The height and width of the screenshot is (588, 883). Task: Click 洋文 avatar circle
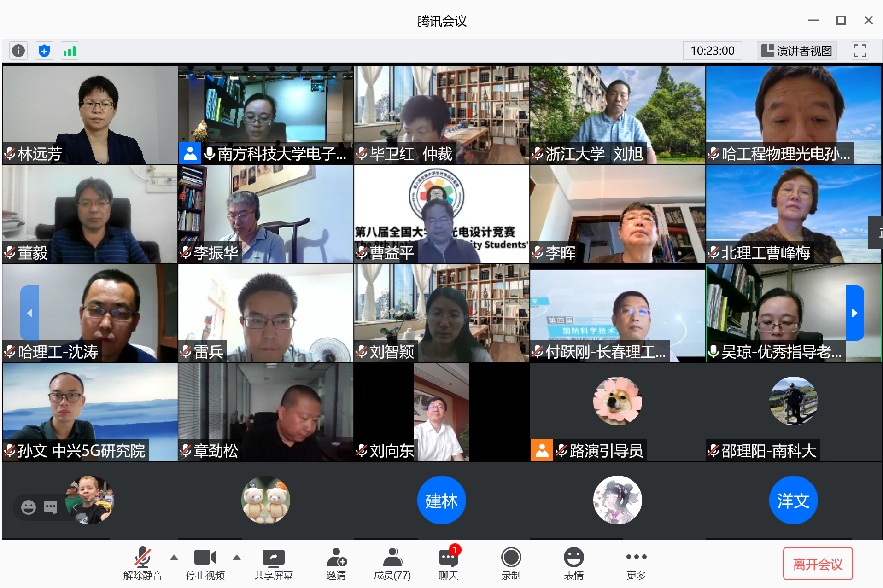794,500
